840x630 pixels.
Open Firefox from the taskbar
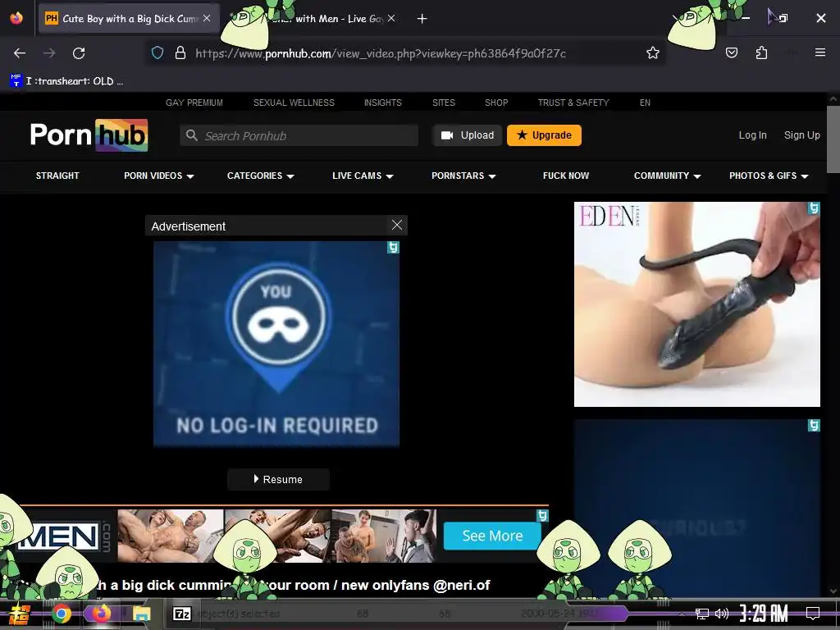[x=101, y=614]
